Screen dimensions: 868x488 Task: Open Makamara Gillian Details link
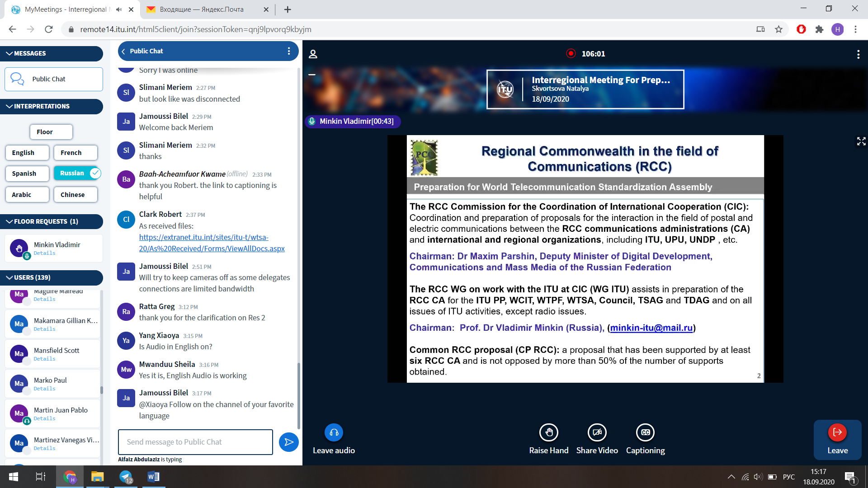click(x=44, y=329)
